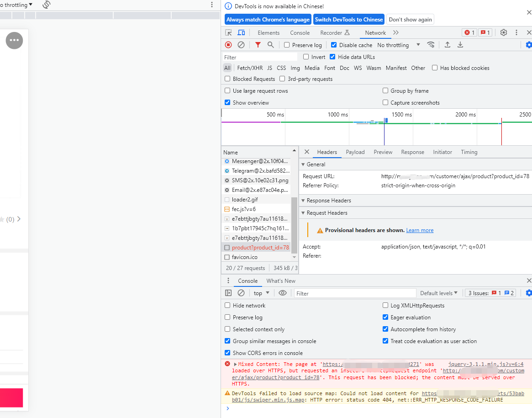Show more DevTools tabs chevron

click(395, 32)
